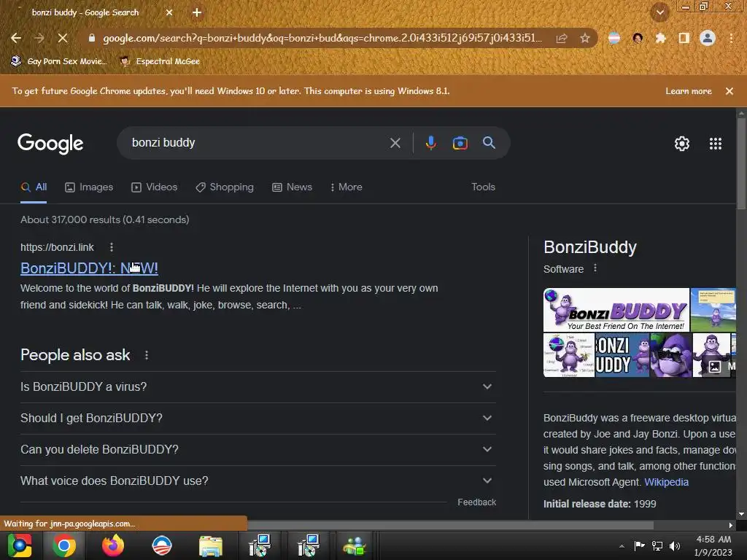Share this page icon in address bar
The width and height of the screenshot is (747, 560).
click(x=562, y=38)
